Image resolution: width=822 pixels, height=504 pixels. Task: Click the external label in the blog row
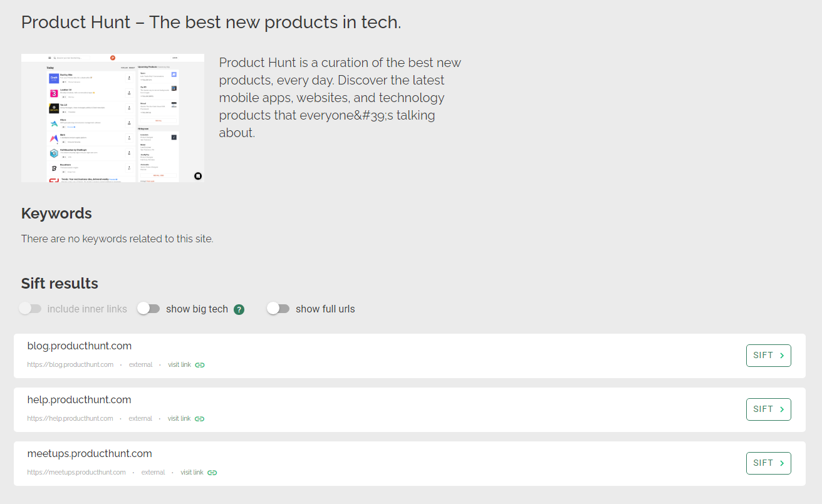click(x=140, y=365)
